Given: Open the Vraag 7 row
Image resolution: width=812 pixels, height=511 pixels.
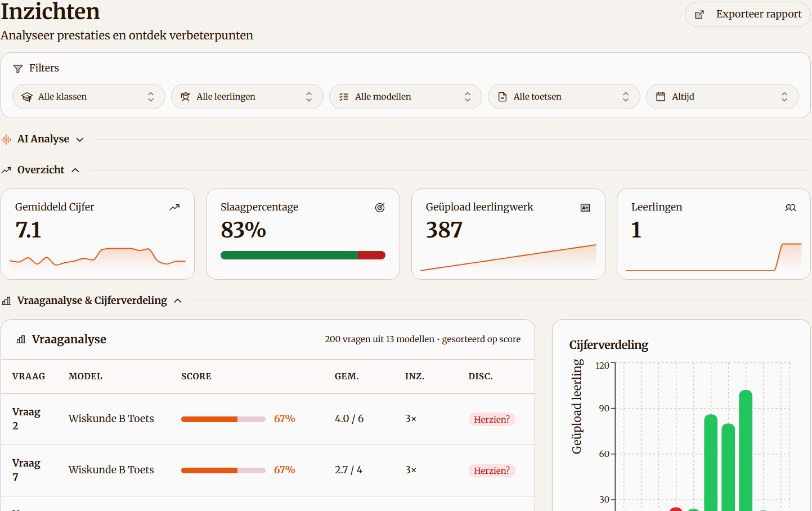Looking at the screenshot, I should click(268, 470).
